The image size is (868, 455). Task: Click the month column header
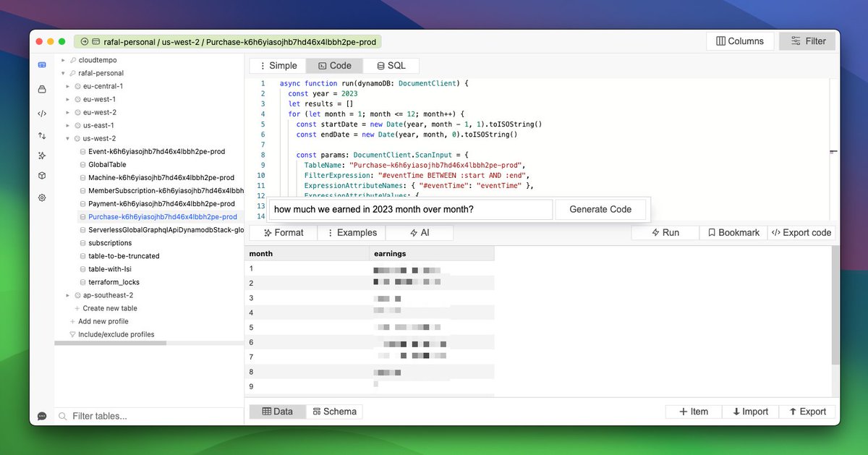pyautogui.click(x=307, y=254)
